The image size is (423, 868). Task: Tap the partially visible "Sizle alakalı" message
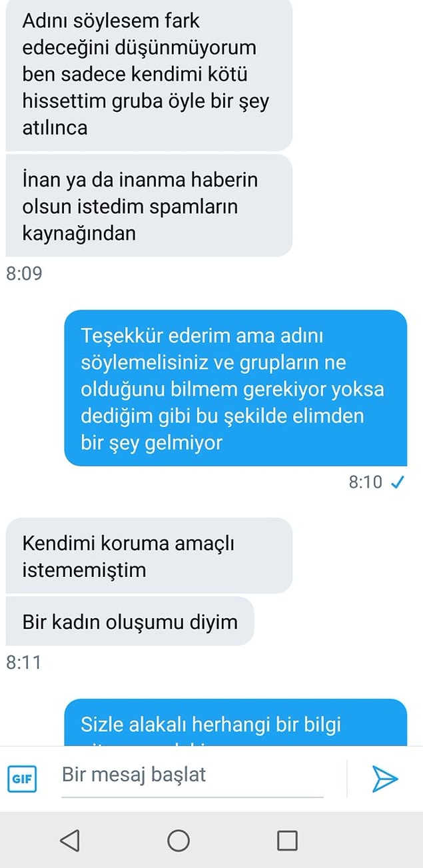click(x=235, y=723)
